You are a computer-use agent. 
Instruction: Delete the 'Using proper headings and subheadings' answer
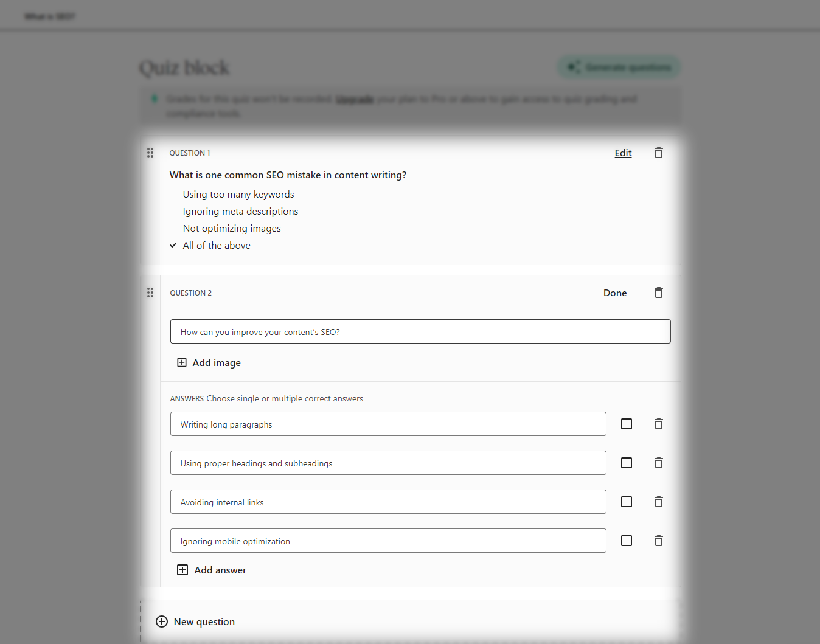tap(659, 463)
